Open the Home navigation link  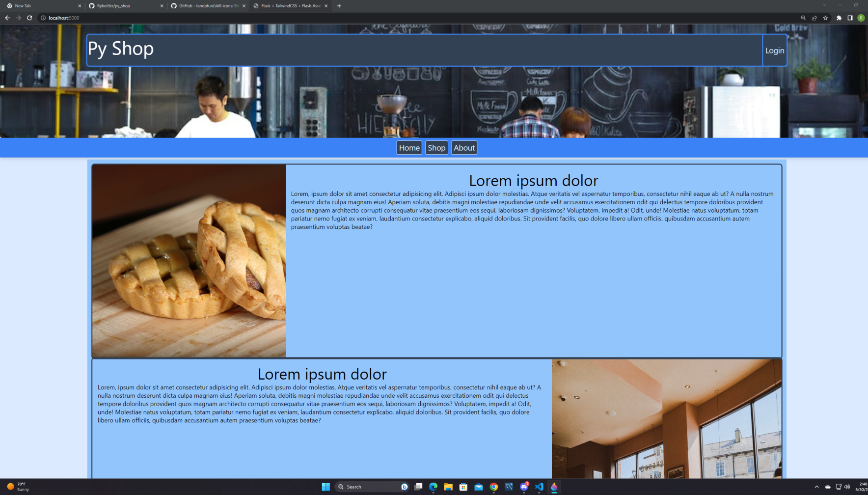click(409, 148)
